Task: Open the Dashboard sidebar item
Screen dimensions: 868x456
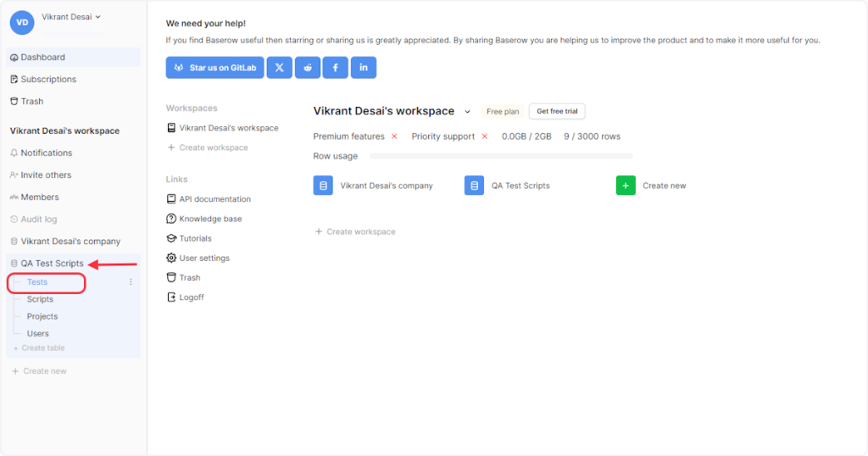Action: (x=43, y=58)
